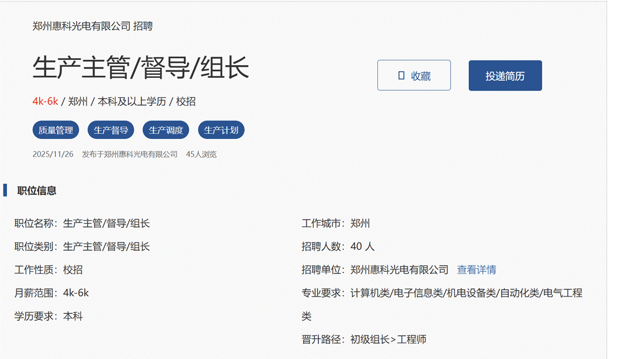The height and width of the screenshot is (359, 644).
Task: Click the 招聘人数 40 人 field
Action: pos(338,247)
